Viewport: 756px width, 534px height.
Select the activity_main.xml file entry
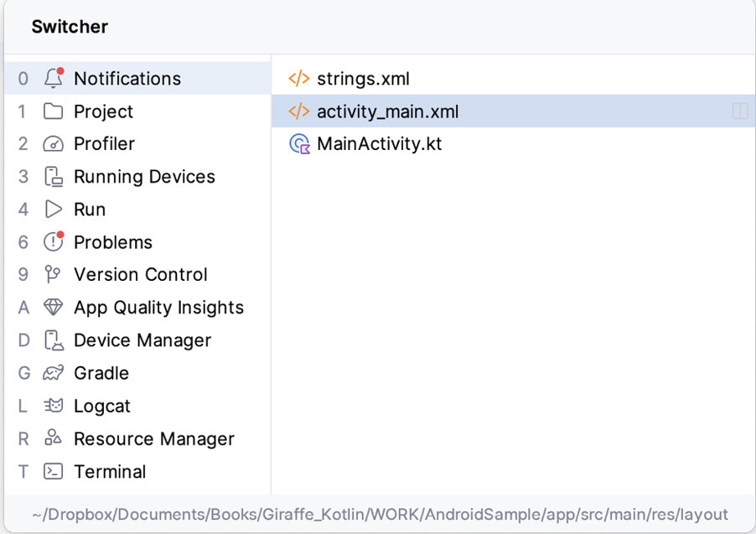click(387, 111)
